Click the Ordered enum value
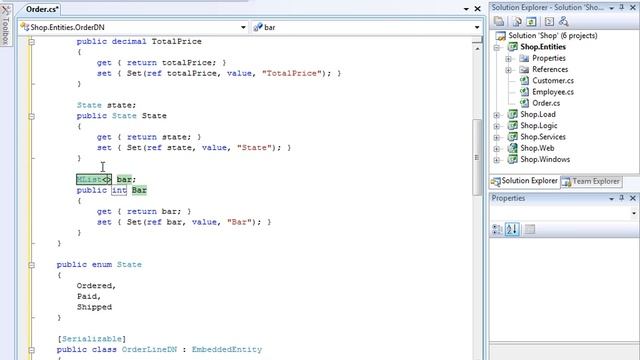640x360 pixels. coord(96,286)
